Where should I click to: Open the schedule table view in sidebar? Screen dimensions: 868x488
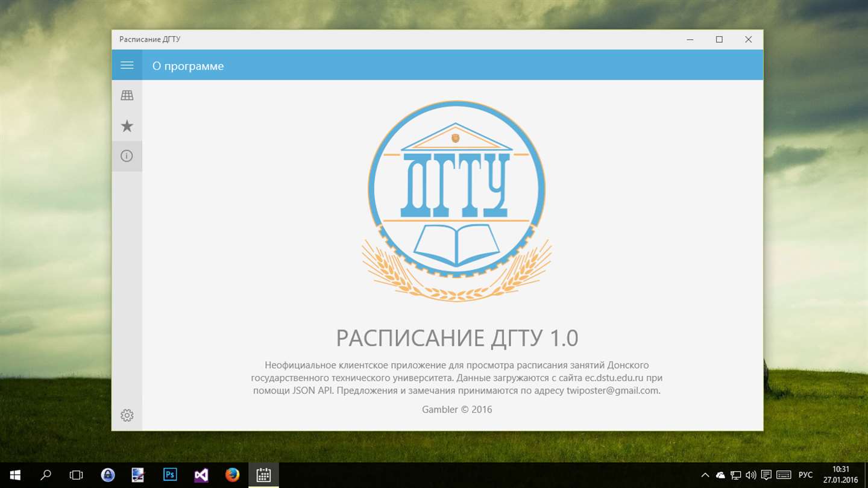pos(127,95)
